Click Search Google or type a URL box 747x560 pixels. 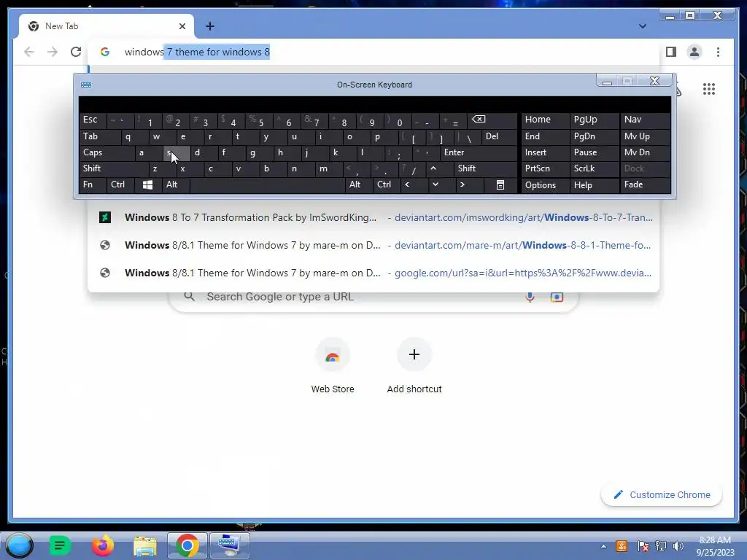tap(373, 297)
